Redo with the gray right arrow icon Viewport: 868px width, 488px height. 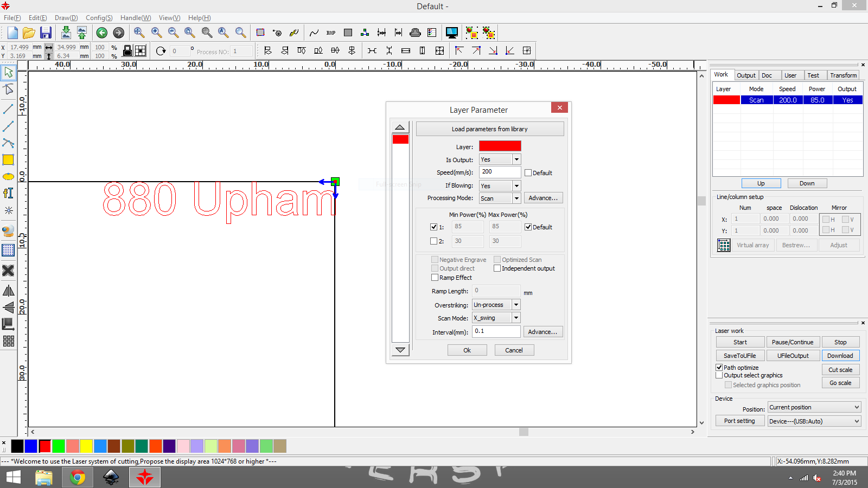coord(119,33)
